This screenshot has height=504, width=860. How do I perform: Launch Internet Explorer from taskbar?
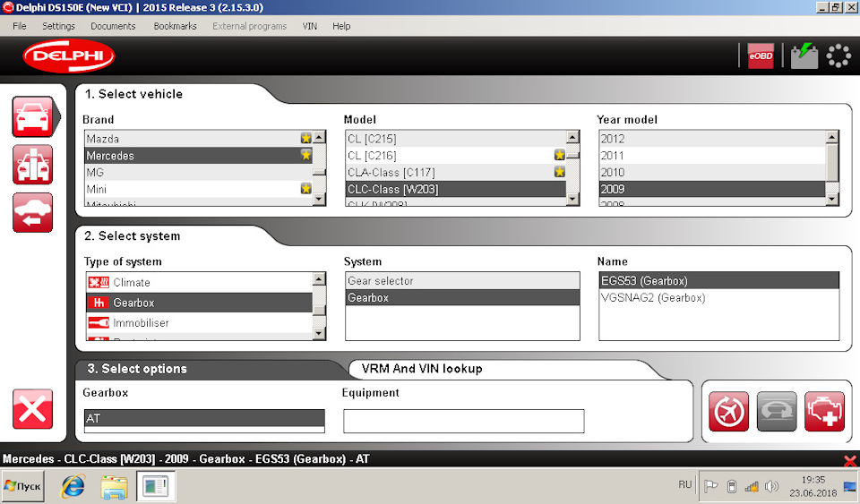(x=73, y=486)
